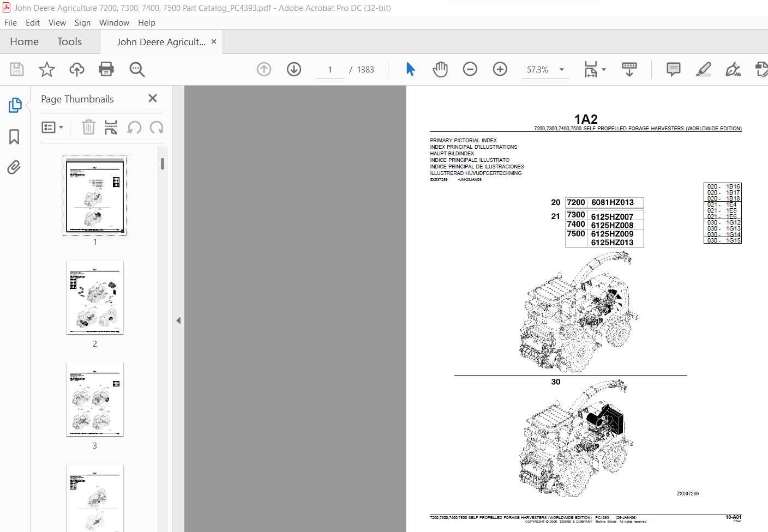The image size is (768, 532).
Task: Click the 1A2 page heading
Action: click(x=586, y=119)
